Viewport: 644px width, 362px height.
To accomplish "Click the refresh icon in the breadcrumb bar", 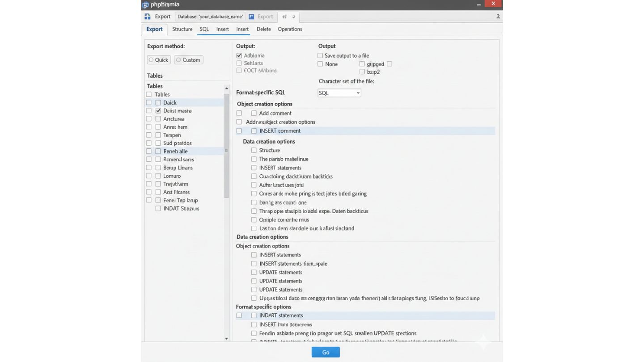I will coord(293,16).
